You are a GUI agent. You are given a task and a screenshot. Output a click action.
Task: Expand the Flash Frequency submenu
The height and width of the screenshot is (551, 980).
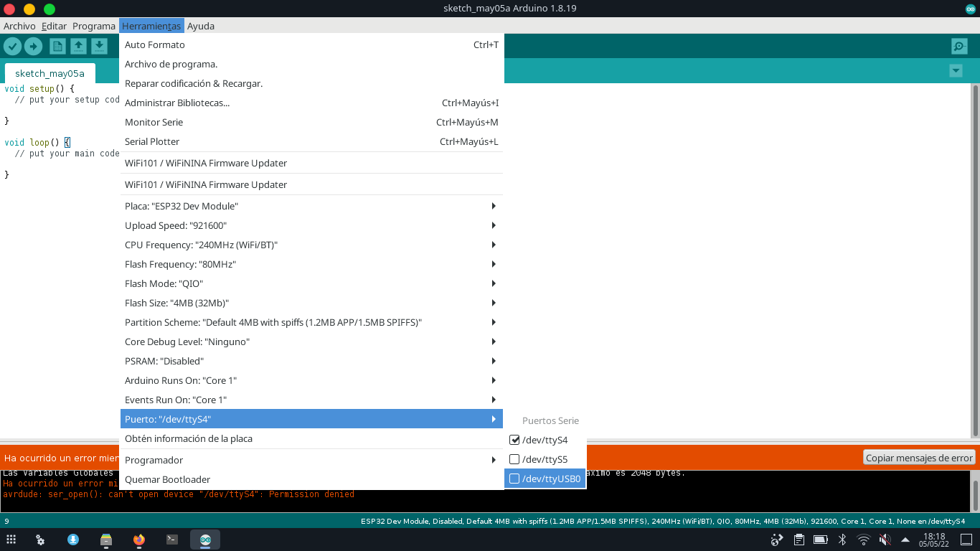click(311, 264)
